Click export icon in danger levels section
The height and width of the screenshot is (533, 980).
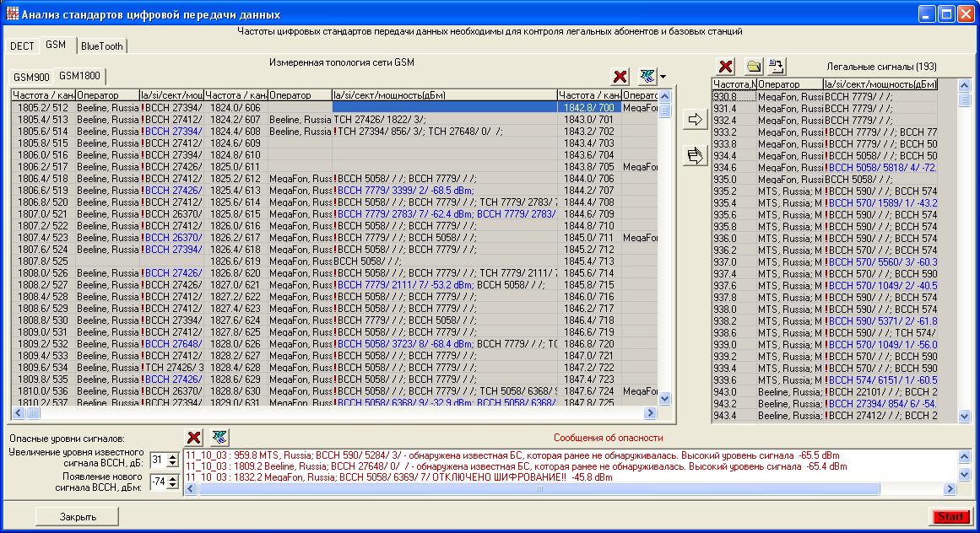(219, 438)
